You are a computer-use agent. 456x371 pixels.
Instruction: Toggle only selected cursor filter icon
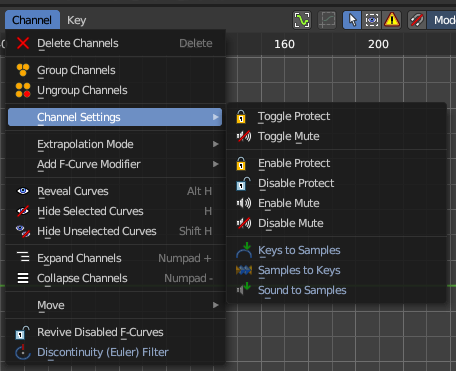352,20
